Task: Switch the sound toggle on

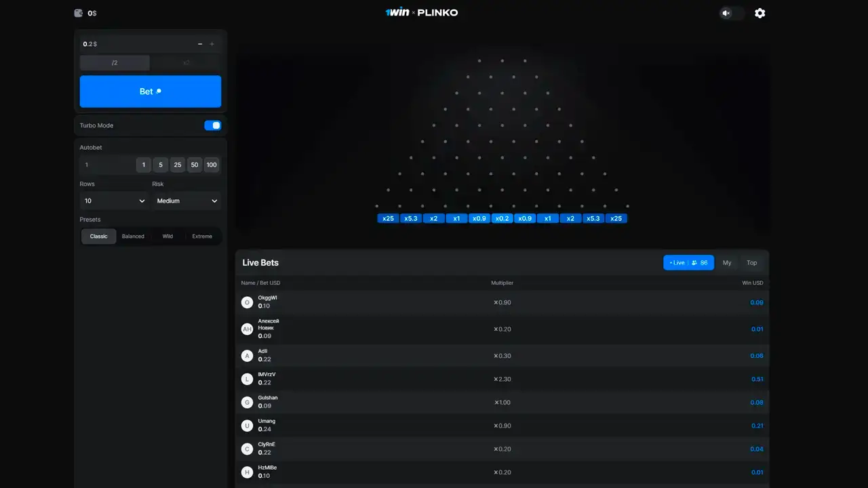Action: pos(731,13)
